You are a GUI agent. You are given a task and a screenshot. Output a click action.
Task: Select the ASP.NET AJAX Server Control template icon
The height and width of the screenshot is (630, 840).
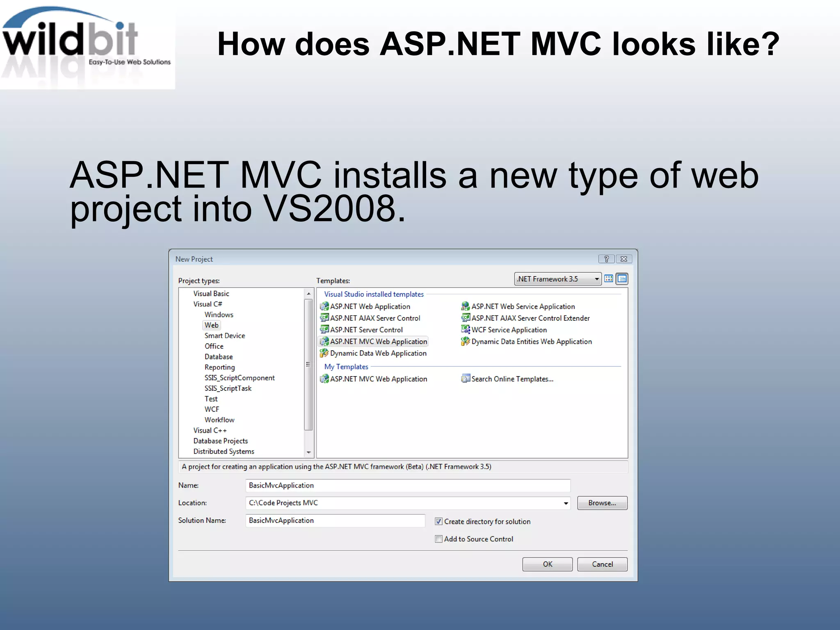tap(324, 318)
